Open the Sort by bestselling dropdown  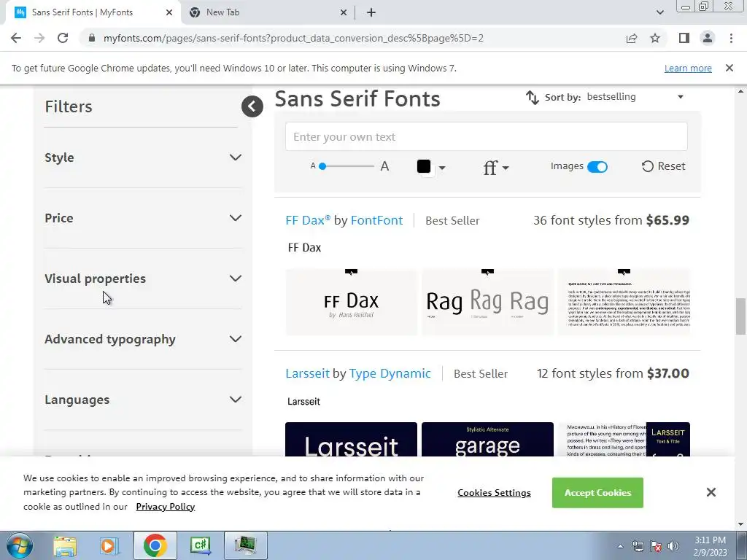pos(635,97)
